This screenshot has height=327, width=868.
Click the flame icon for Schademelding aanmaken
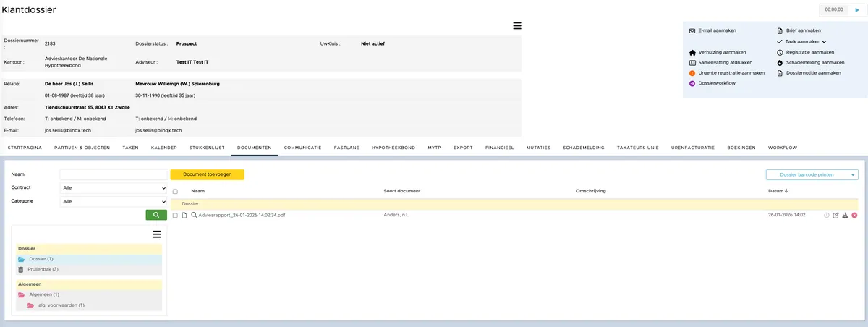(x=780, y=63)
